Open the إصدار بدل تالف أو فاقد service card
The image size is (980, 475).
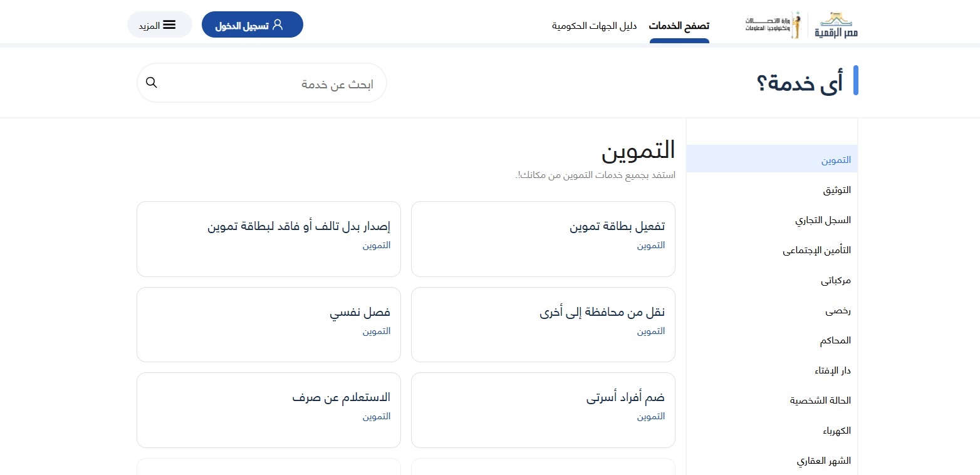tap(268, 239)
